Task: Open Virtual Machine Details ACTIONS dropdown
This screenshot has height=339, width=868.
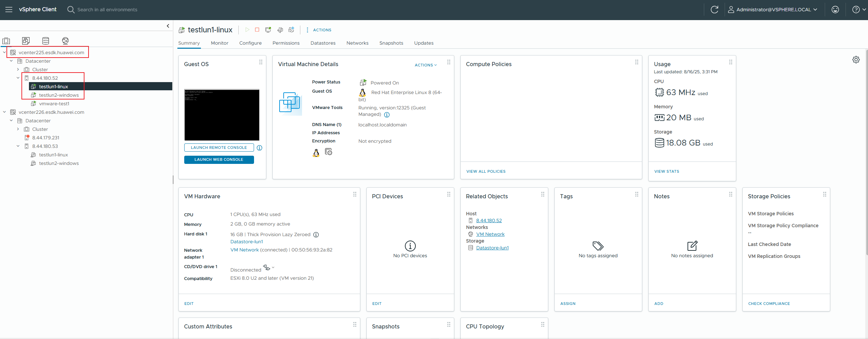Action: (426, 65)
